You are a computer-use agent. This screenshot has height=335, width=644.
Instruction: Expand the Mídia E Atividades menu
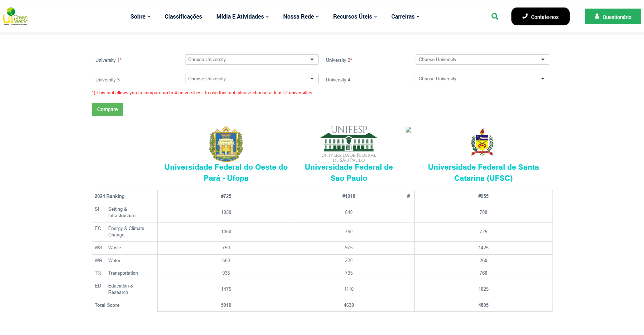point(243,16)
